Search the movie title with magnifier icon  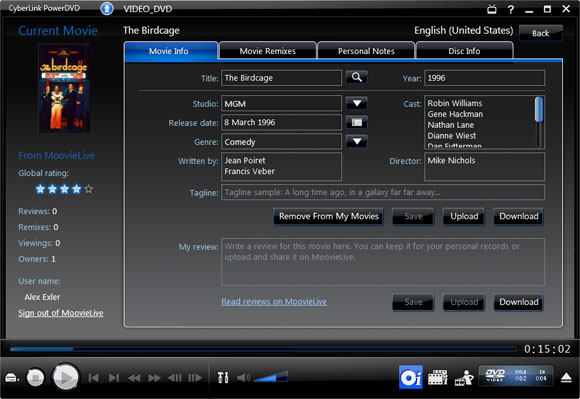click(357, 77)
